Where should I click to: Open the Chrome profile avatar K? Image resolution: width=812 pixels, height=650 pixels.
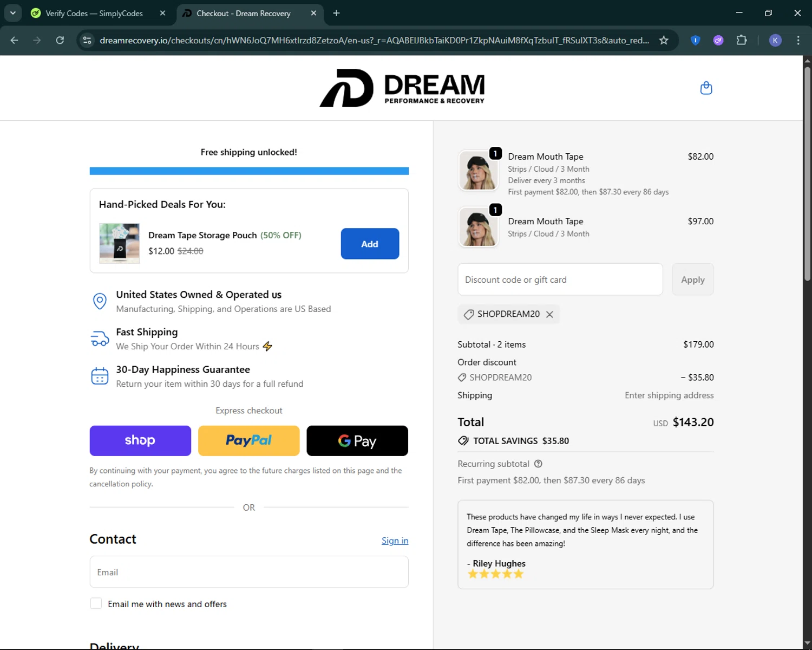(775, 40)
